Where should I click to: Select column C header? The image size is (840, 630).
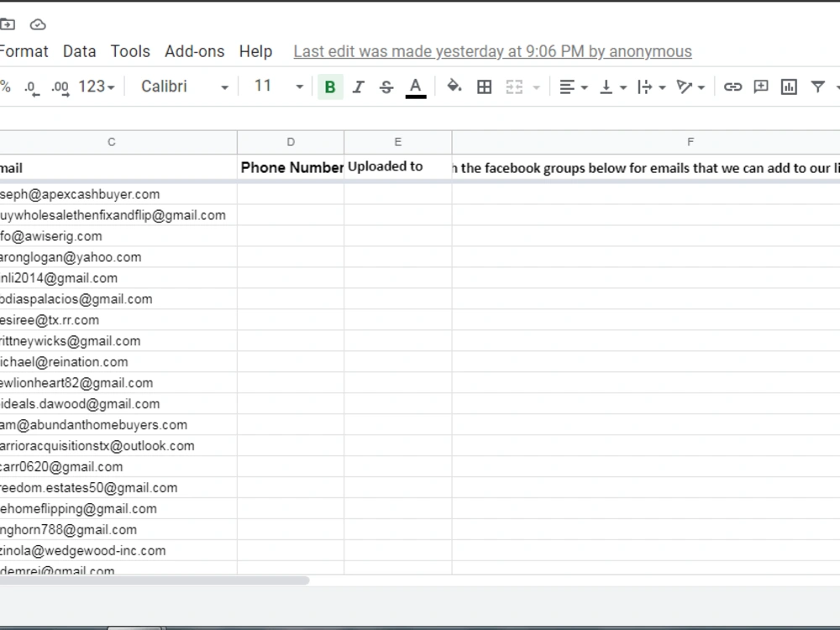[118, 142]
